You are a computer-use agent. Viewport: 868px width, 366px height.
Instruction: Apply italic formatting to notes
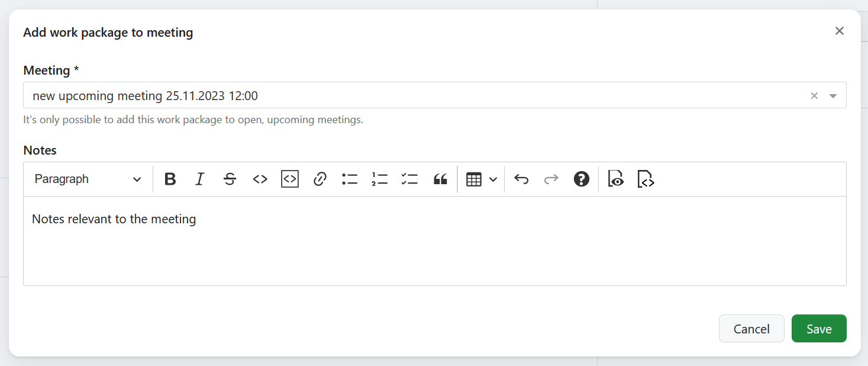tap(200, 179)
